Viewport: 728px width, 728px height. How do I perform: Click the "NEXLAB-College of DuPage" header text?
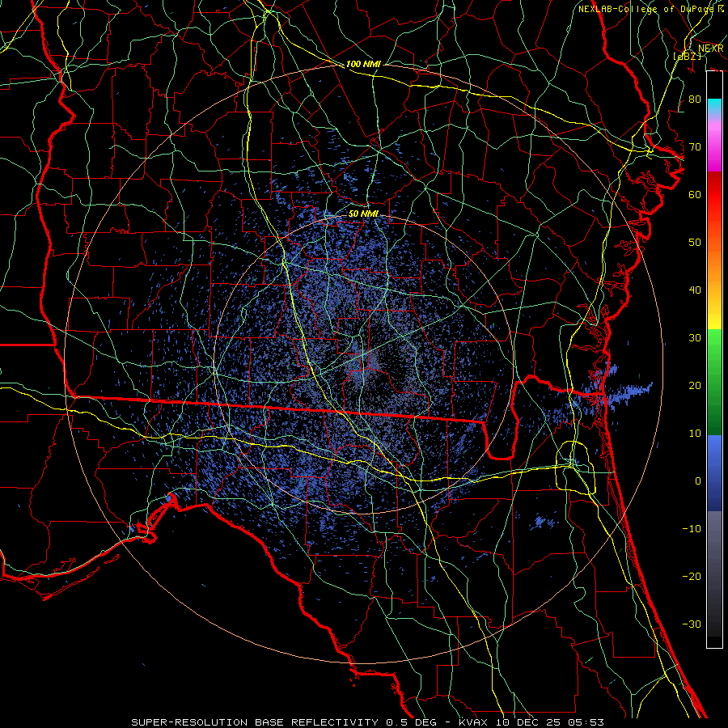pyautogui.click(x=645, y=9)
